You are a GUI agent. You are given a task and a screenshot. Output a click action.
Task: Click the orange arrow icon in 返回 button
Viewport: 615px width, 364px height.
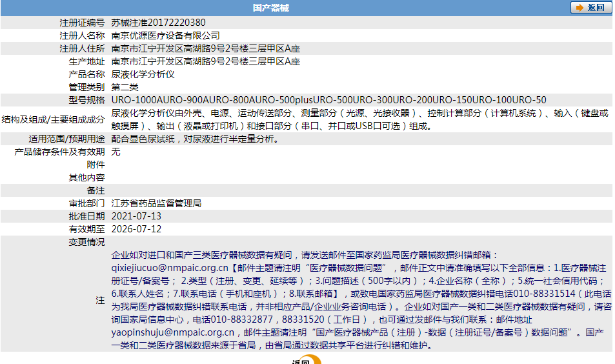(x=580, y=8)
